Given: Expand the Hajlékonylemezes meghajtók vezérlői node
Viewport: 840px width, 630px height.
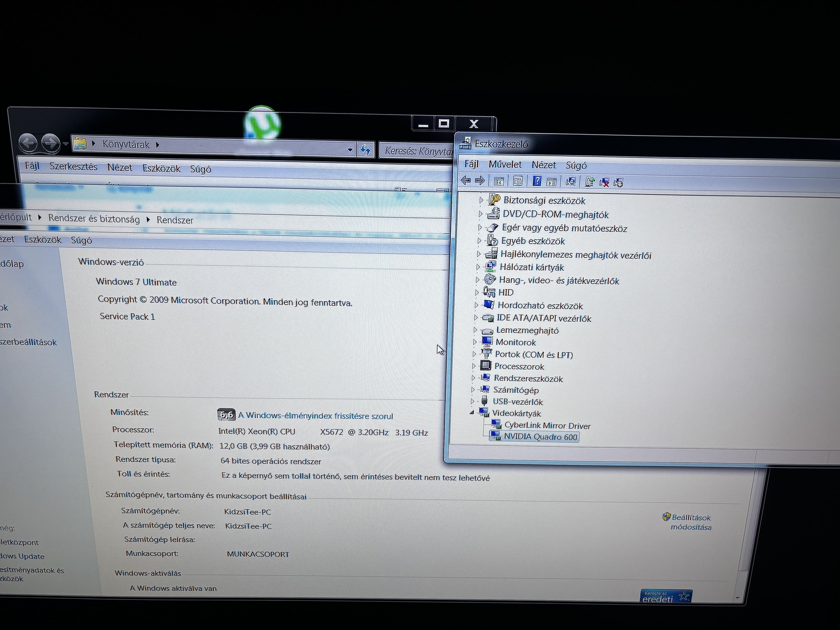Looking at the screenshot, I should click(x=478, y=254).
